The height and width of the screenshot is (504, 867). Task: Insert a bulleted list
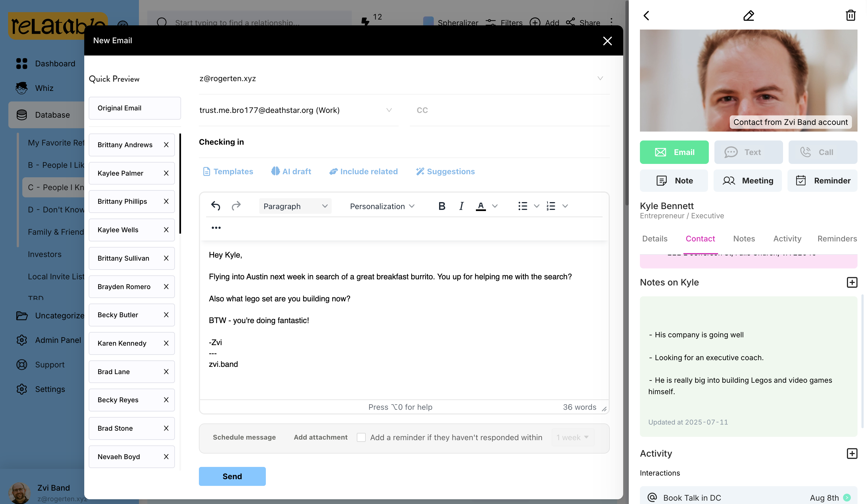coord(522,206)
